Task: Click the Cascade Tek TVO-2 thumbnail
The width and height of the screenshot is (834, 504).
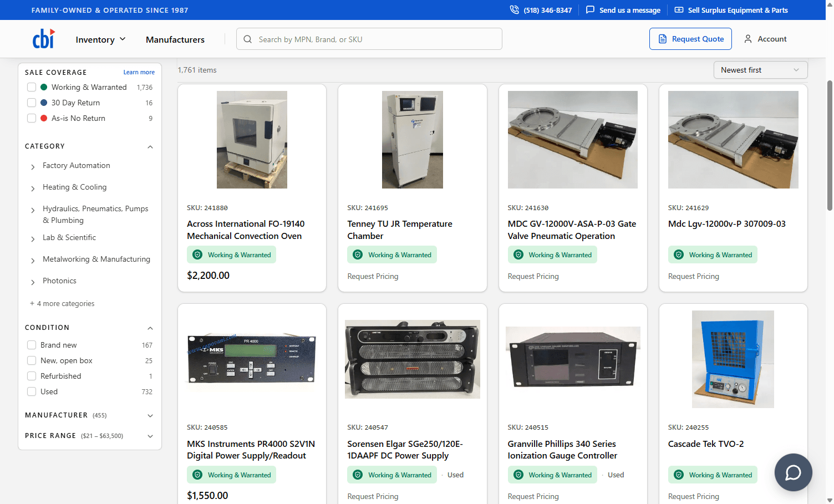Action: point(733,359)
